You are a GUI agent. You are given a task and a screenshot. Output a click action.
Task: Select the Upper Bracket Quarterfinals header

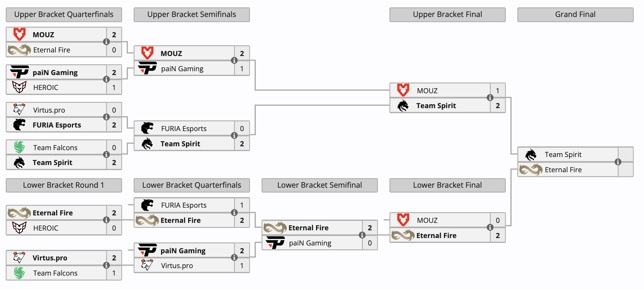click(64, 15)
